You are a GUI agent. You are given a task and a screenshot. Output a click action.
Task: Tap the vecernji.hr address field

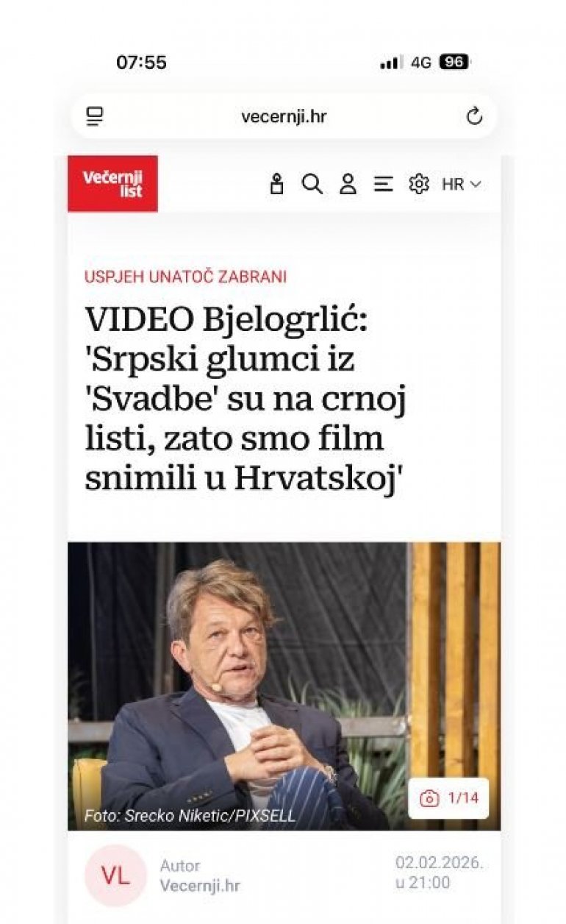pyautogui.click(x=284, y=116)
